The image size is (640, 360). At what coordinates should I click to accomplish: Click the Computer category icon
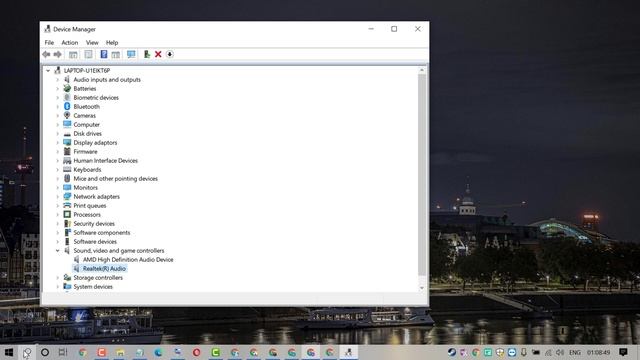point(67,124)
